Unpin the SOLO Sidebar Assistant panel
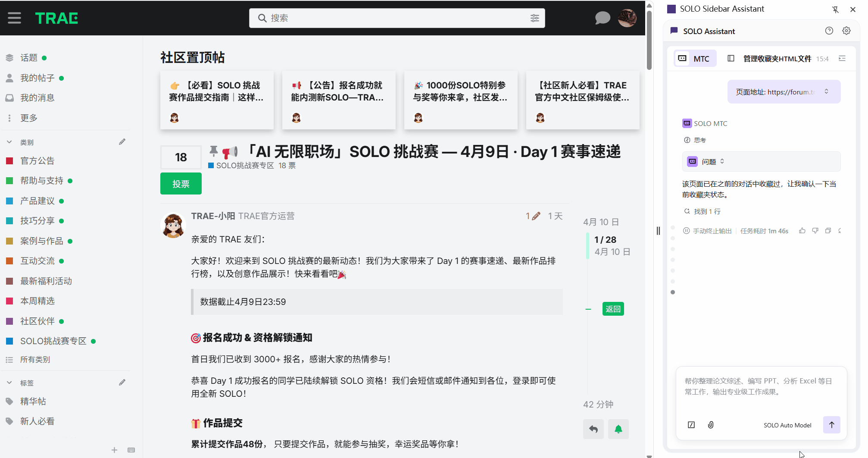The image size is (868, 458). [836, 9]
